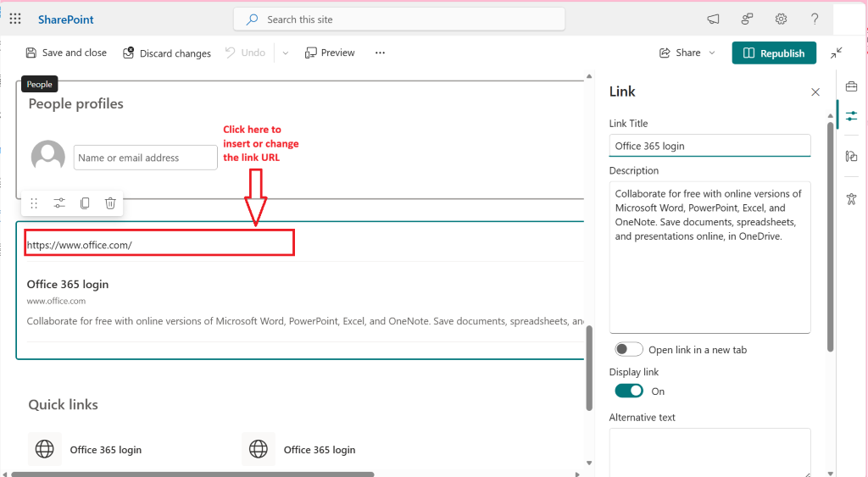Click the second Office 365 login quick link

tap(320, 450)
